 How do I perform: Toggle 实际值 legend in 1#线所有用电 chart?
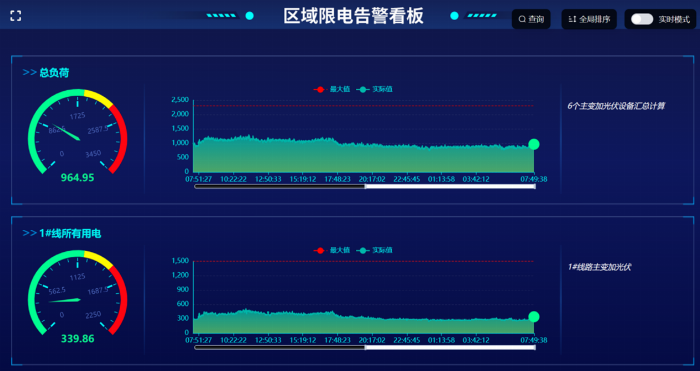click(x=374, y=250)
